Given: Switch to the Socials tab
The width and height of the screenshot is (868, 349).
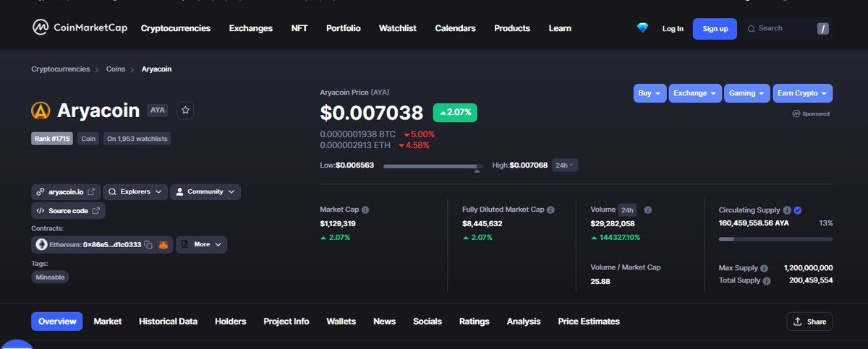Looking at the screenshot, I should click(427, 322).
